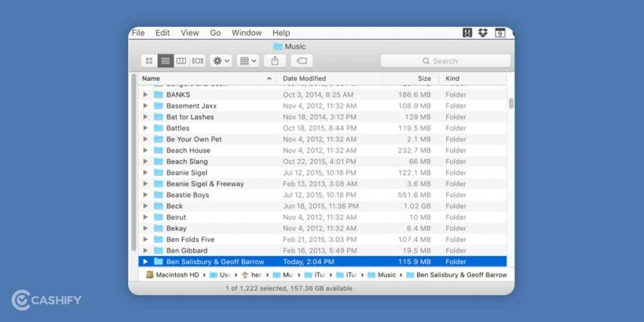
Task: Expand the Be Your Own Pet folder
Action: 145,139
